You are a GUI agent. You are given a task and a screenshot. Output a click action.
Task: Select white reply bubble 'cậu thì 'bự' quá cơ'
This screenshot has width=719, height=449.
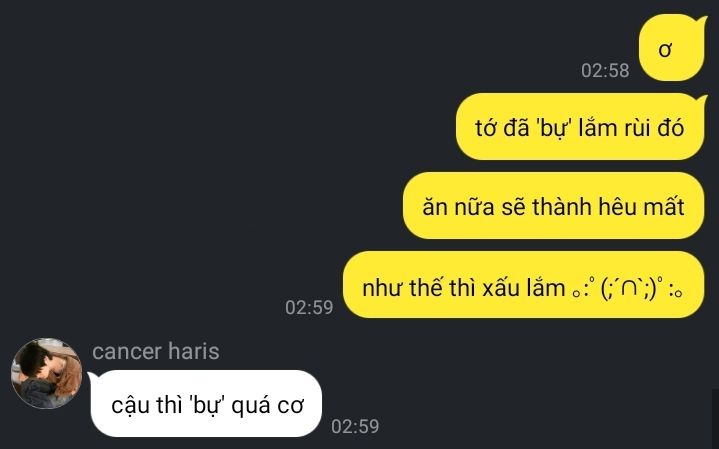tap(206, 404)
